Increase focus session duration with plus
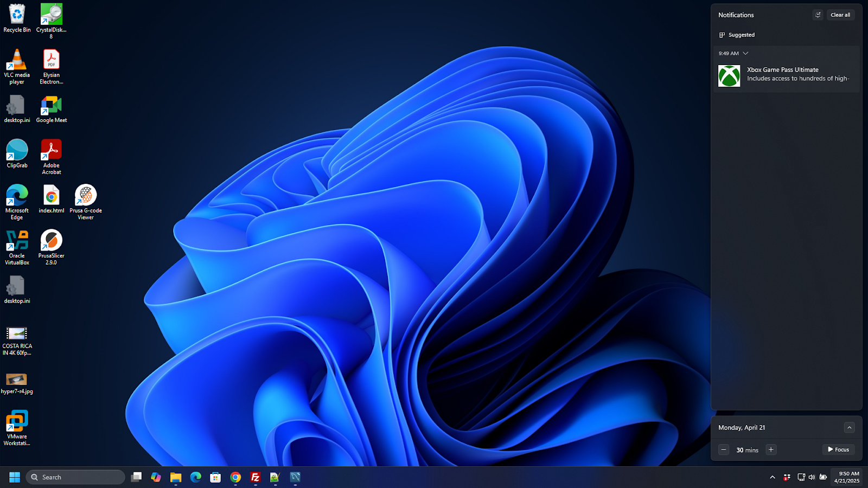 click(771, 450)
